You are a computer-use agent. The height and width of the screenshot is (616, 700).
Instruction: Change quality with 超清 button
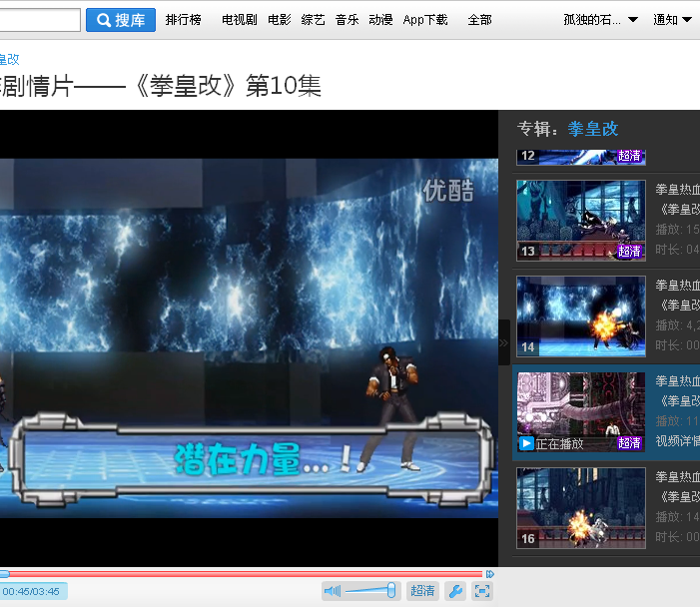422,591
